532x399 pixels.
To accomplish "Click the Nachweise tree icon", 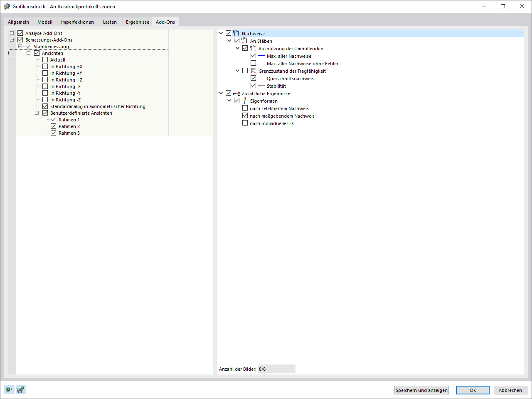I will coord(236,33).
